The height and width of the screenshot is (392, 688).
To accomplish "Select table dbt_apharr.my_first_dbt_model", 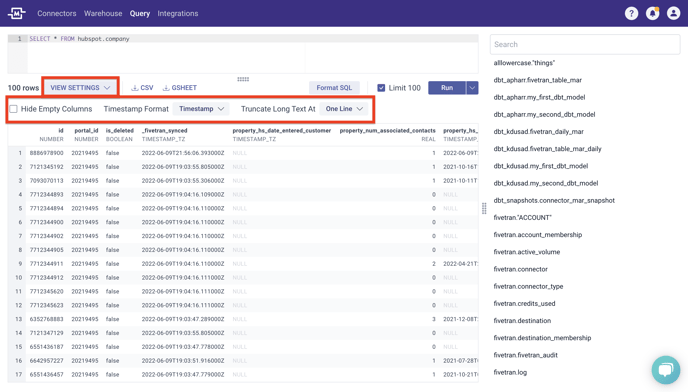I will [539, 97].
